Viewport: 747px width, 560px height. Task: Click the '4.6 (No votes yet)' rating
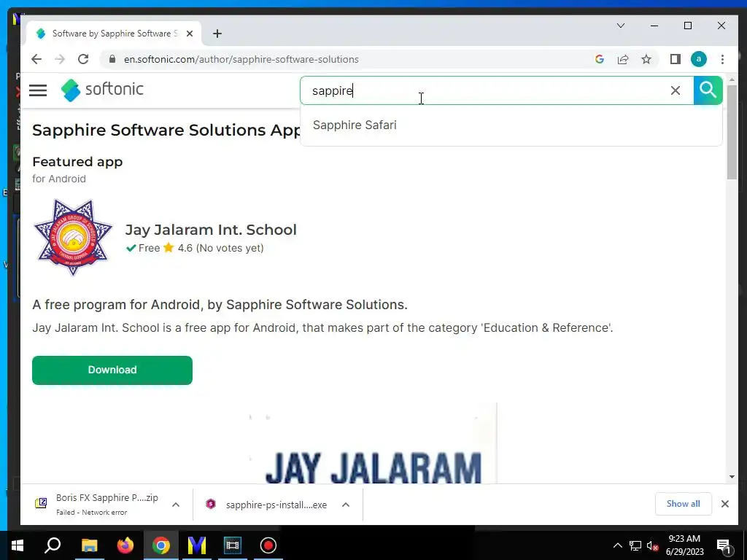click(220, 248)
